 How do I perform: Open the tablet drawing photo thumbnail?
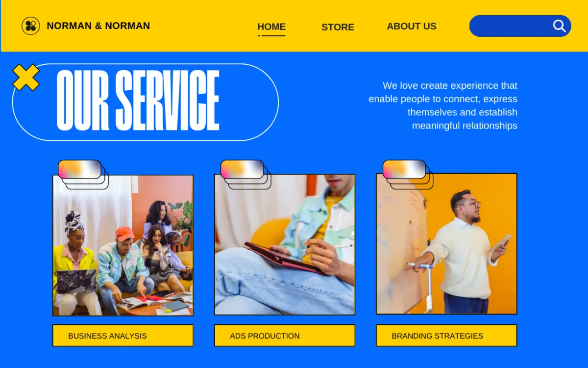[x=285, y=245]
